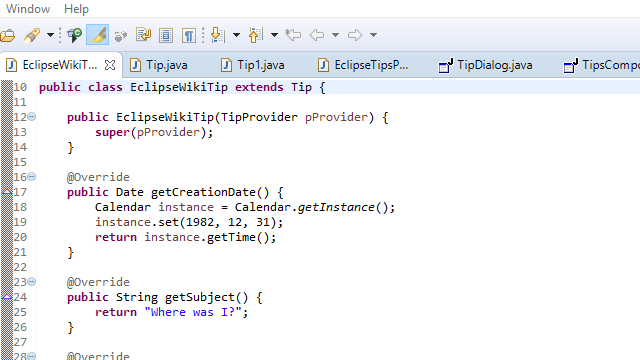Screen dimensions: 640x360
Task: Toggle Block Selection Mode icon
Action: coord(166,36)
